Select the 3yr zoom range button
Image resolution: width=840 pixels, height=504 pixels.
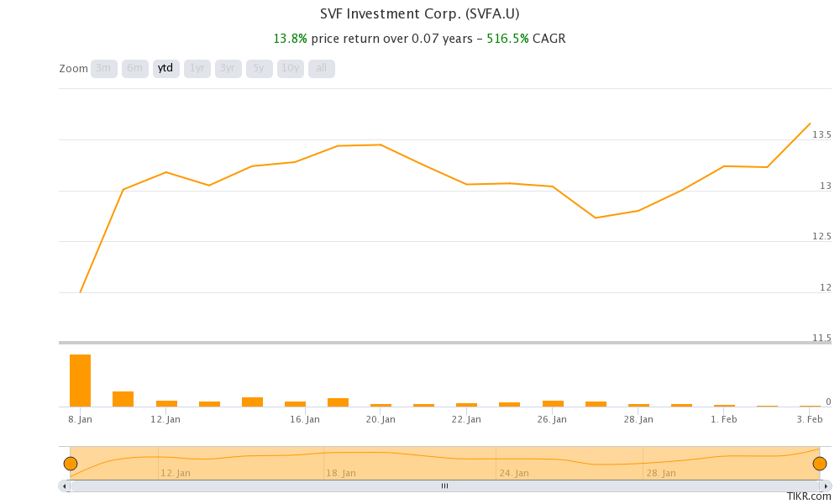click(228, 69)
